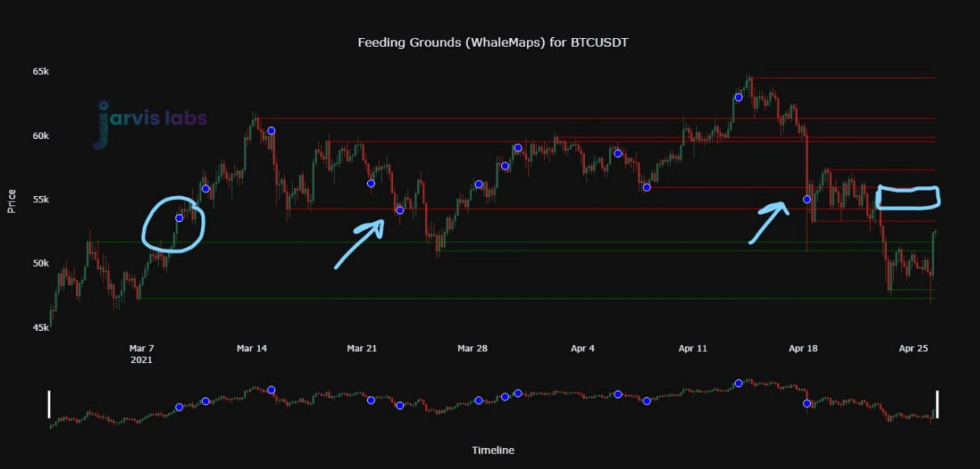Click the left range slider handle
Viewport: 980px width, 469px height.
(49, 404)
